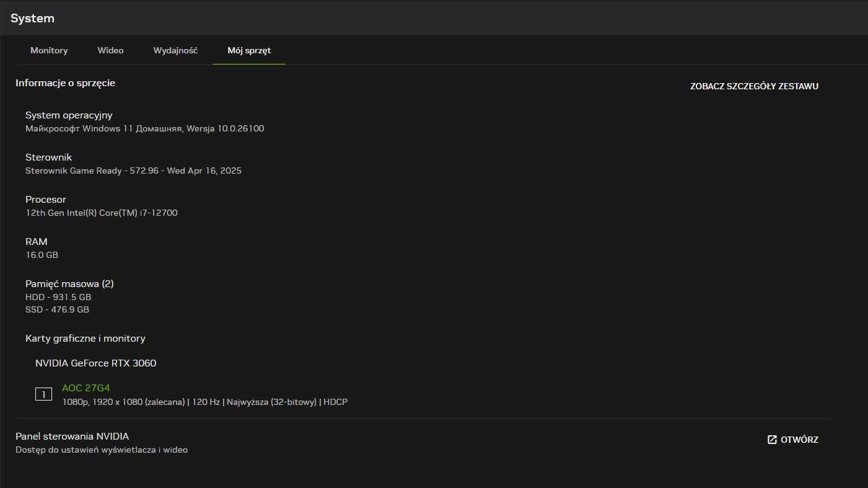Select the SSD - 476.9 GB entry
The height and width of the screenshot is (488, 868).
pyautogui.click(x=57, y=309)
